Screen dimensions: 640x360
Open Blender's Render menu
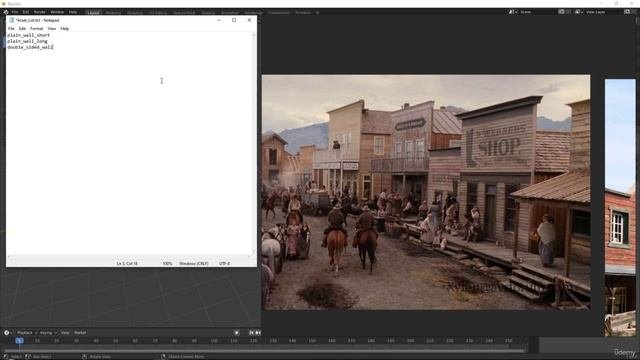[x=40, y=12]
